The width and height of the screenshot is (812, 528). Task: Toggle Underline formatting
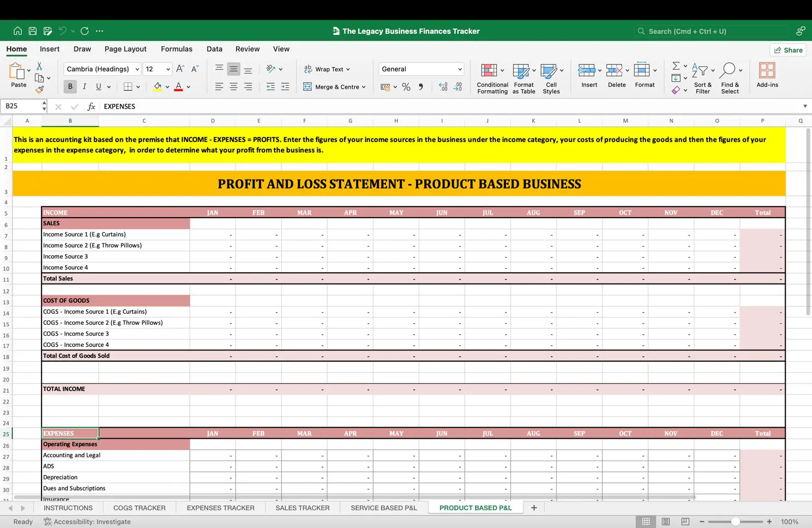pyautogui.click(x=98, y=87)
